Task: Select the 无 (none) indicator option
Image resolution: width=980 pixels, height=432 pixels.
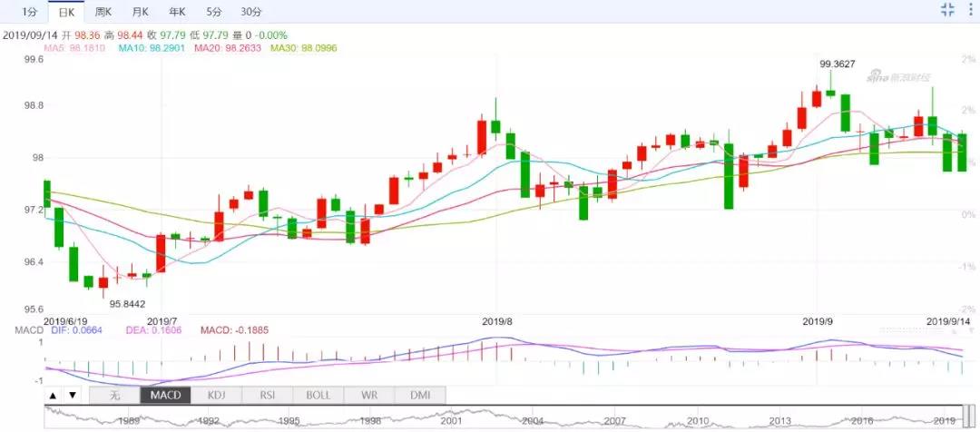Action: tap(114, 396)
